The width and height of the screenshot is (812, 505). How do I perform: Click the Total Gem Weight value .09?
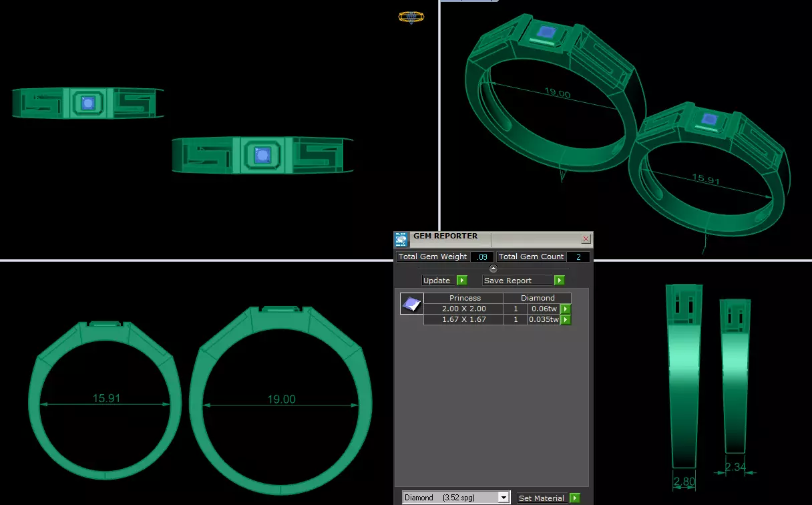482,257
